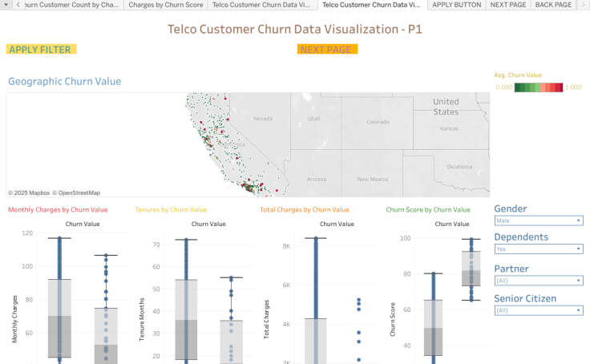Expand the Dependents filter dropdown
The height and width of the screenshot is (364, 590).
pos(538,249)
